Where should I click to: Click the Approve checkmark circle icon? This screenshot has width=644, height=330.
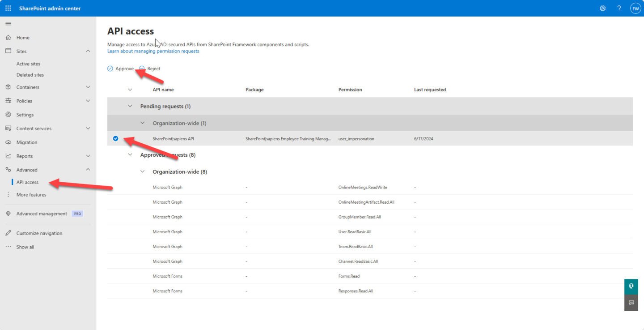(x=110, y=69)
